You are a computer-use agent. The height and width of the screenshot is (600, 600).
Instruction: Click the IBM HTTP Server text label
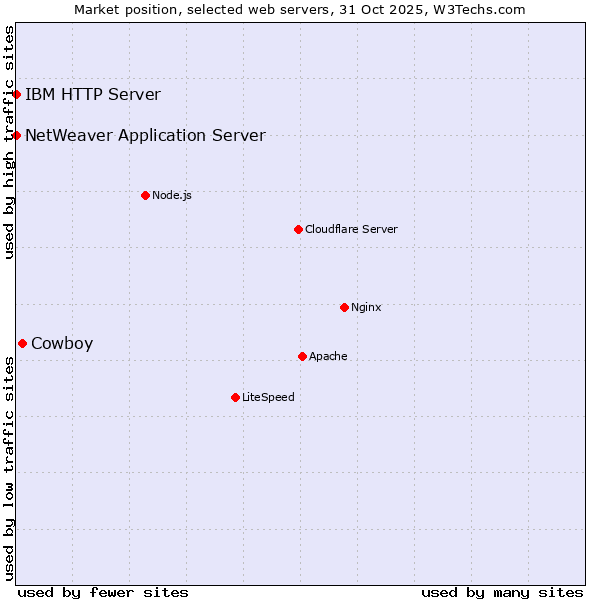[x=92, y=95]
